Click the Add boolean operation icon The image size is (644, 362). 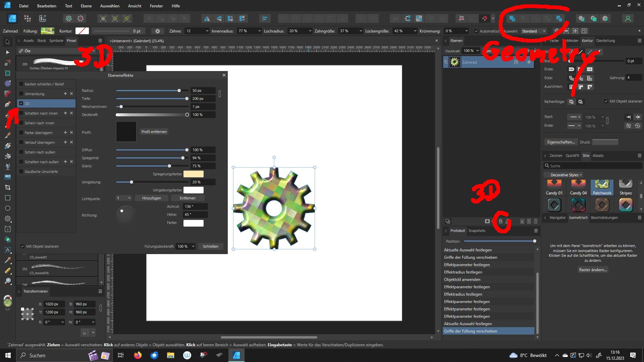(512, 18)
